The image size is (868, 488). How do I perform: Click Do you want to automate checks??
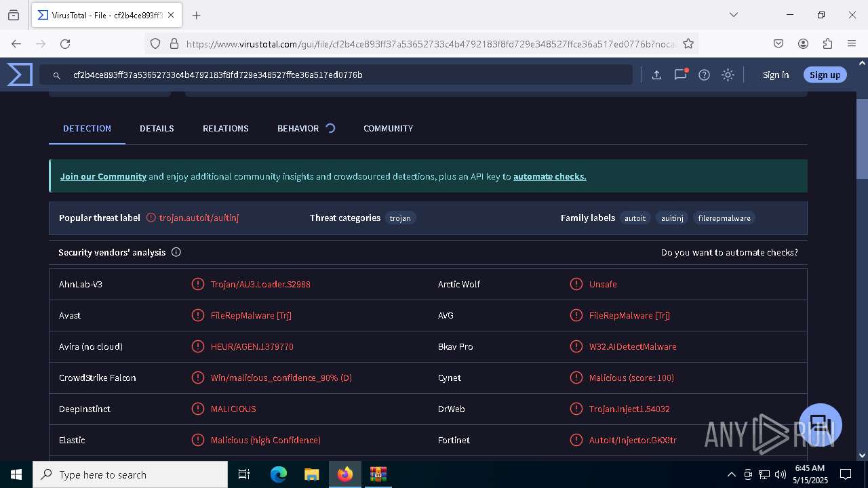click(730, 252)
